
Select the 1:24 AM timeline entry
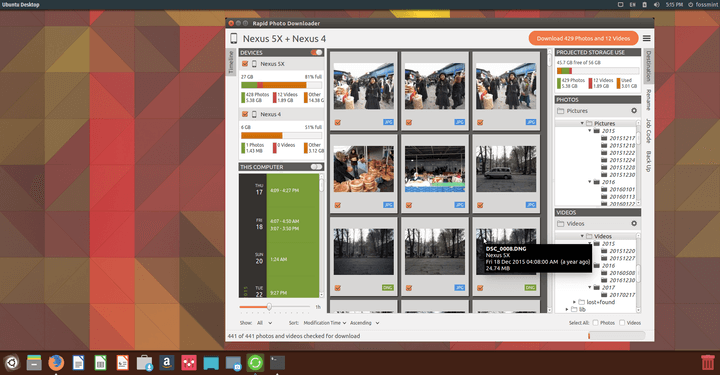(279, 259)
